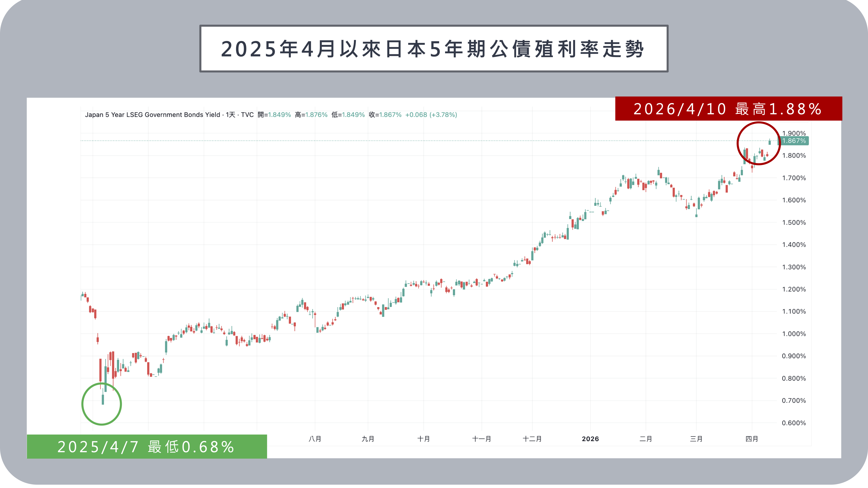Click the 十一月 time axis label
Viewport: 868px width, 488px height.
click(482, 439)
